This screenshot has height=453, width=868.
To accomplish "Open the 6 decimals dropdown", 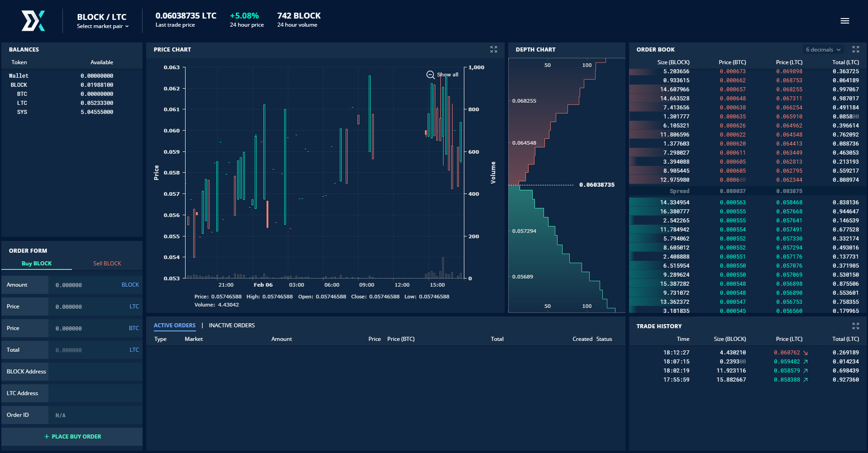I will (x=823, y=50).
